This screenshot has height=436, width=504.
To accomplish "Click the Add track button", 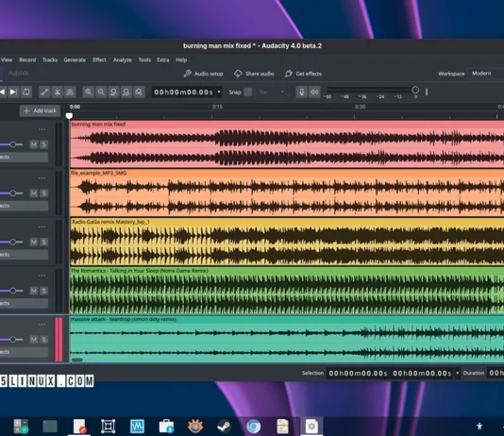I will (40, 110).
